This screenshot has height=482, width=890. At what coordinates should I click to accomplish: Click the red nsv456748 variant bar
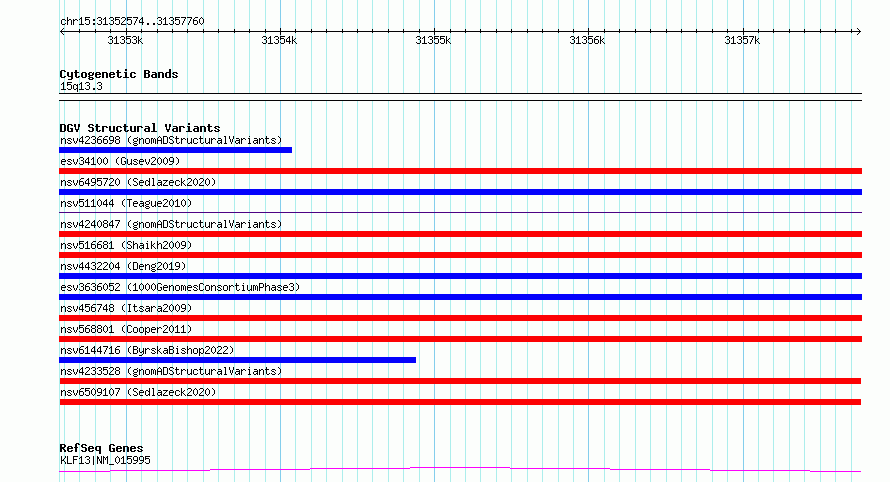[x=460, y=318]
